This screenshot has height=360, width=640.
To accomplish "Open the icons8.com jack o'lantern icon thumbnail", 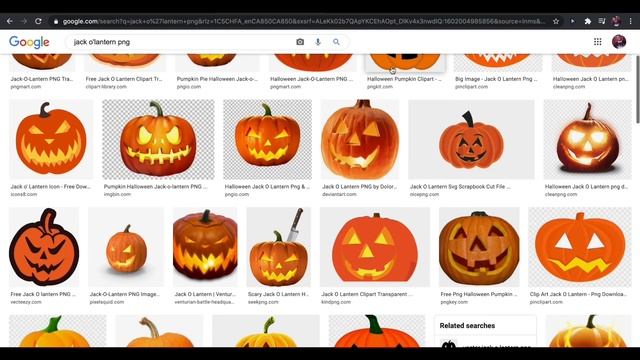I will pos(51,140).
